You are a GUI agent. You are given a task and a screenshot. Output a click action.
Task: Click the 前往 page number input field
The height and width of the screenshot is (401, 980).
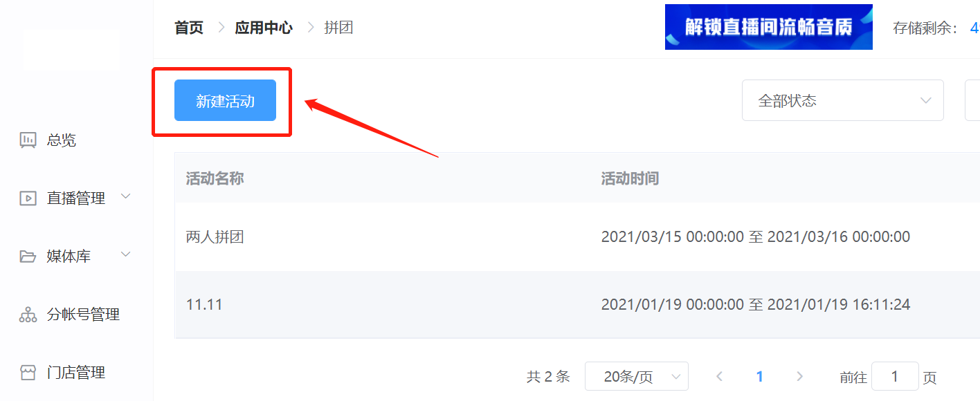point(895,376)
